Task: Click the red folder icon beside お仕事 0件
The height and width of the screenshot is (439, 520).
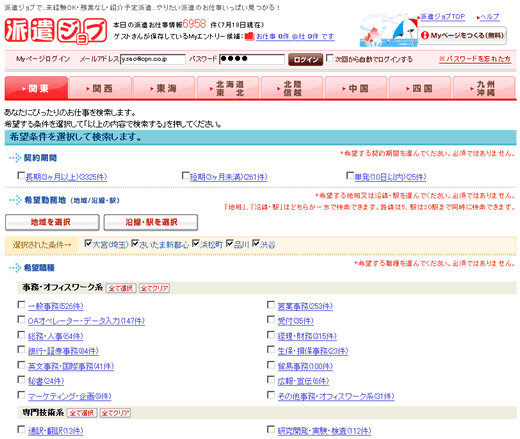Action: pyautogui.click(x=249, y=36)
